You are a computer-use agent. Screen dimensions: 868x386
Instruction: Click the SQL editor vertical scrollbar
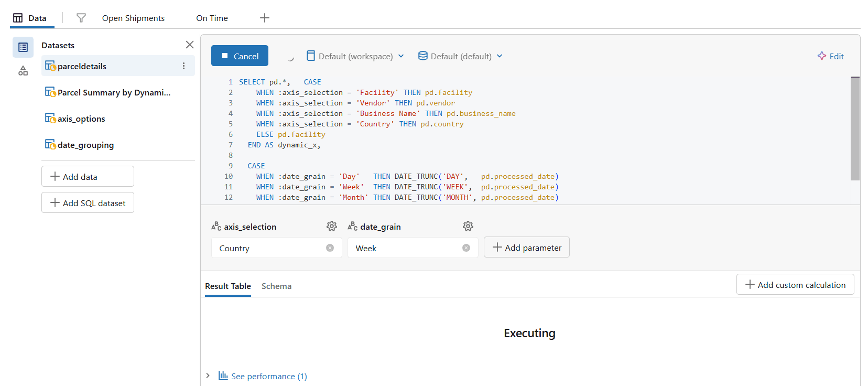(855, 128)
